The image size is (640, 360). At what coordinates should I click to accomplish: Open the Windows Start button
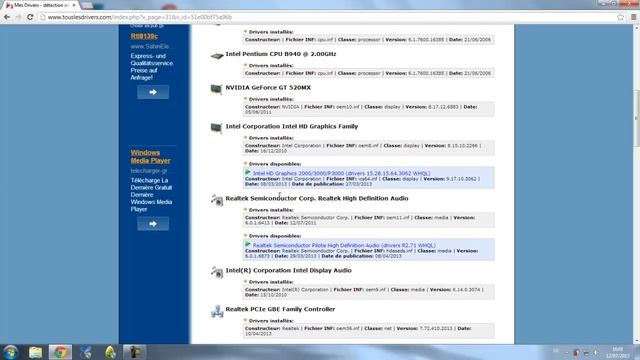[10, 352]
